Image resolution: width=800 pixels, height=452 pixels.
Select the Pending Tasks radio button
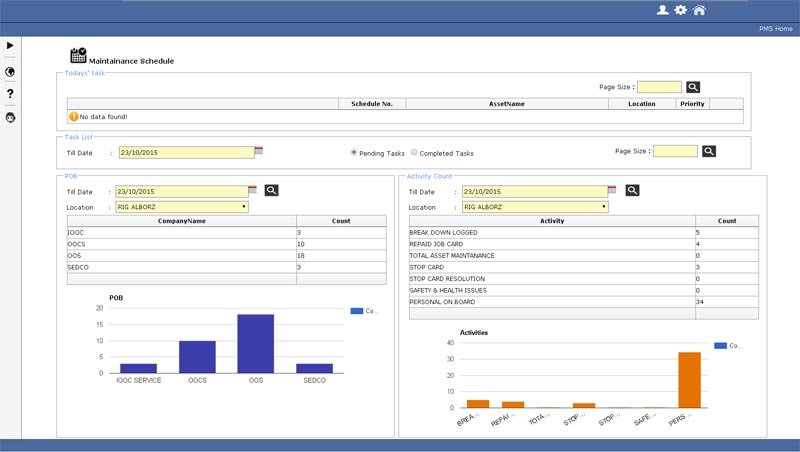[354, 153]
